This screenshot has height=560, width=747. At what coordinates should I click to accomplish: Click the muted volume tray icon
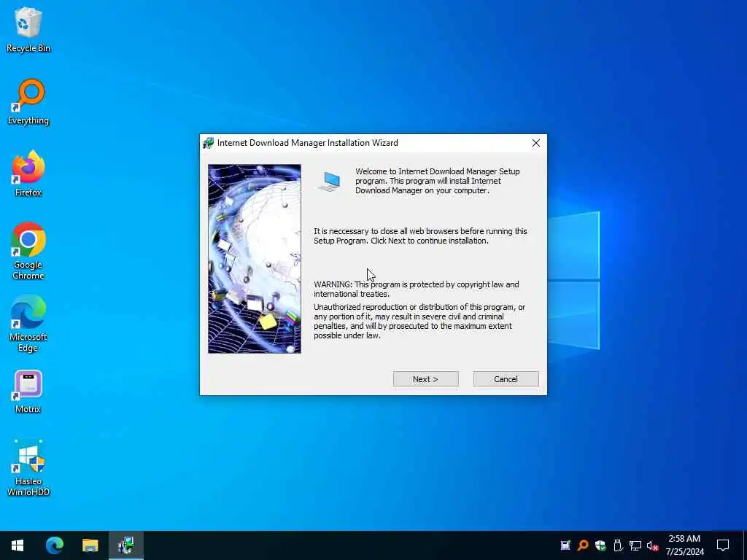click(x=652, y=545)
